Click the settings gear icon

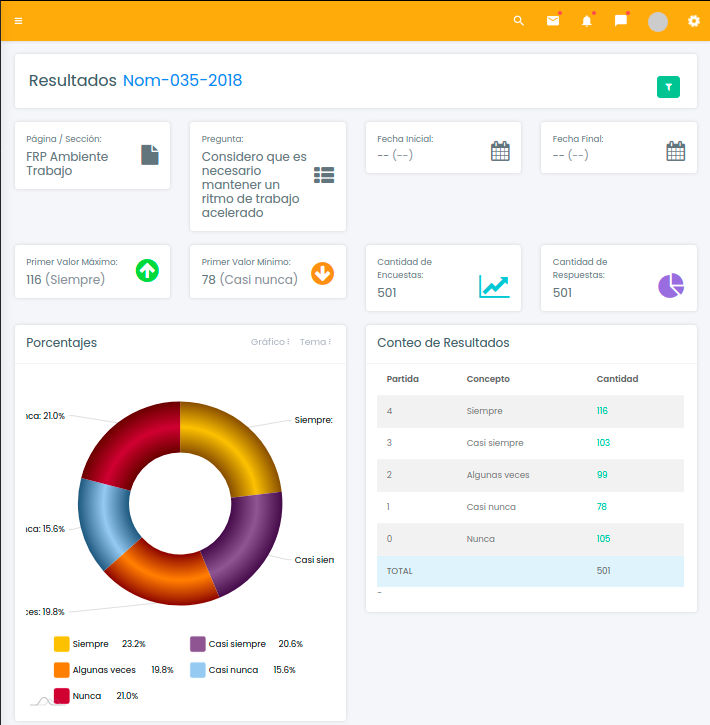(x=694, y=21)
